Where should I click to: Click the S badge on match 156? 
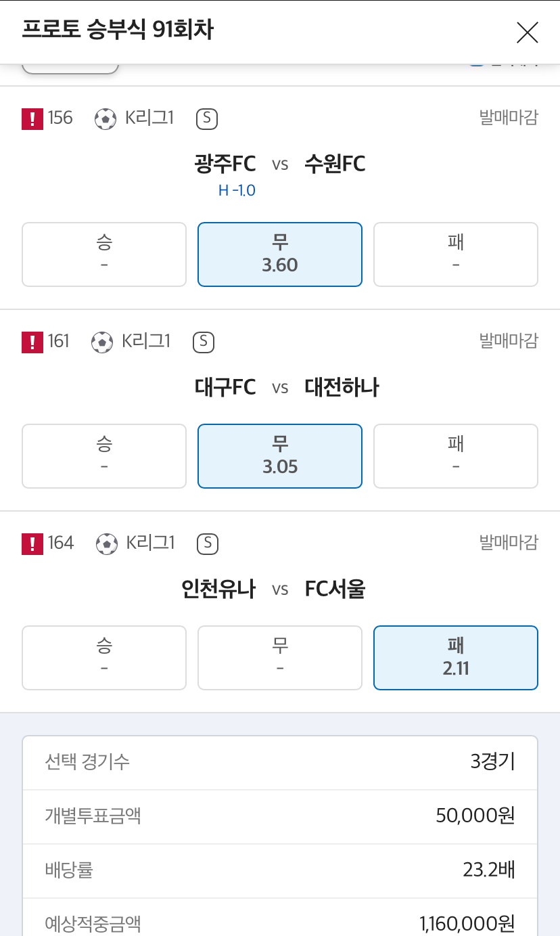pos(207,119)
